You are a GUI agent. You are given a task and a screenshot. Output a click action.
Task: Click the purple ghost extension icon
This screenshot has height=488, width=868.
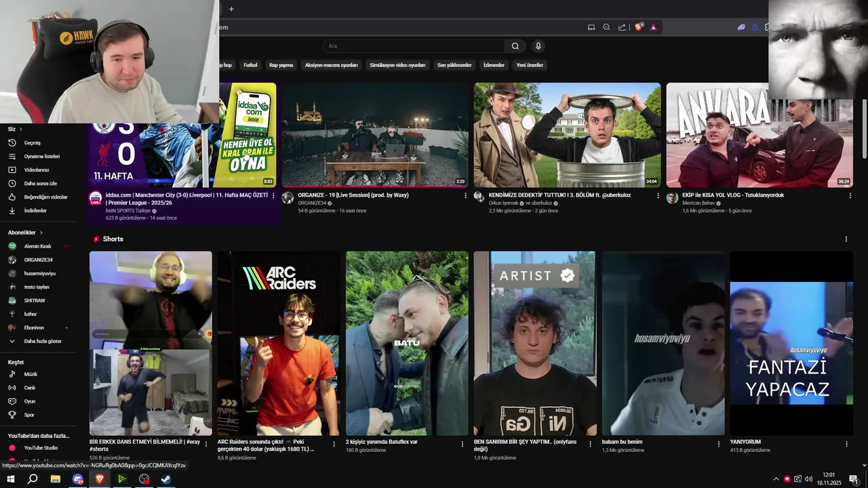[741, 27]
